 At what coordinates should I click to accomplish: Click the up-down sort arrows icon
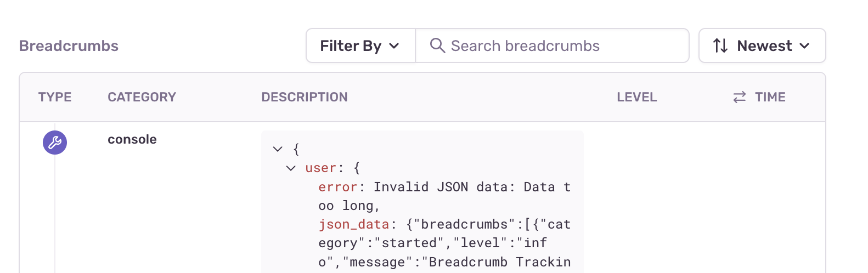(x=720, y=46)
